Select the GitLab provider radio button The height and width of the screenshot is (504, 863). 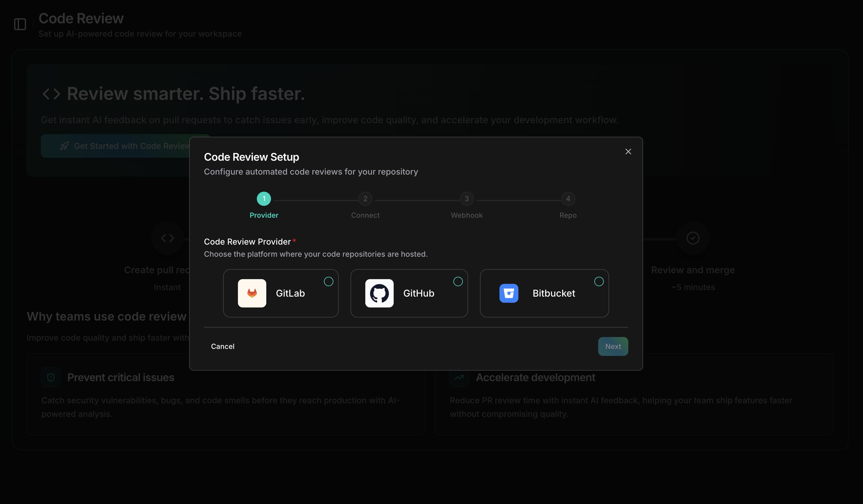click(x=328, y=281)
